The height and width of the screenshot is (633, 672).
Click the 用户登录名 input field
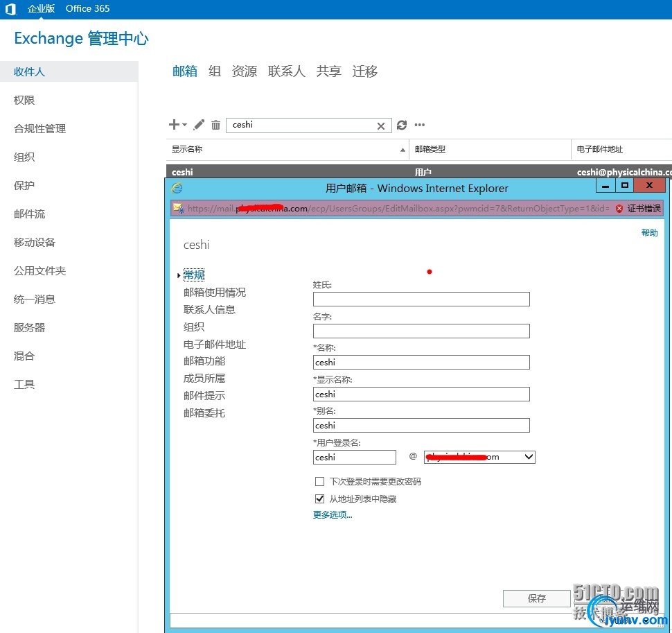click(355, 457)
